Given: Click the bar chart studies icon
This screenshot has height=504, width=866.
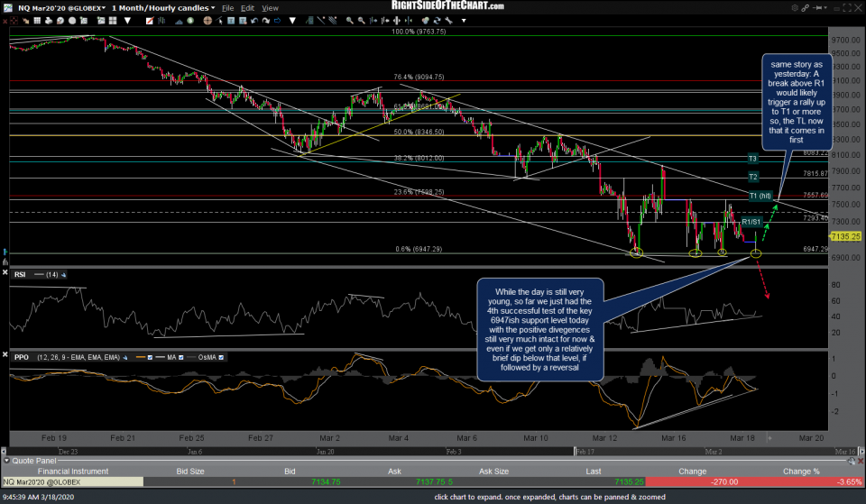Looking at the screenshot, I should tap(161, 21).
